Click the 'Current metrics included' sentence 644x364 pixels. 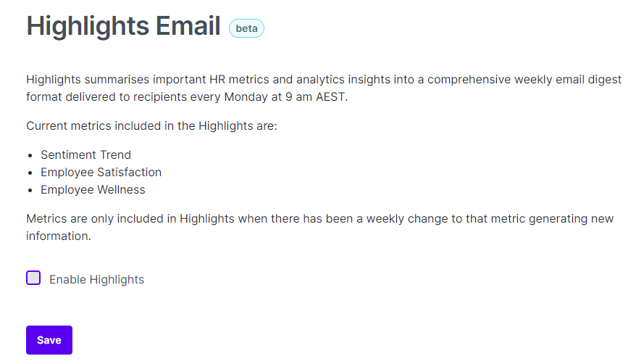(151, 126)
